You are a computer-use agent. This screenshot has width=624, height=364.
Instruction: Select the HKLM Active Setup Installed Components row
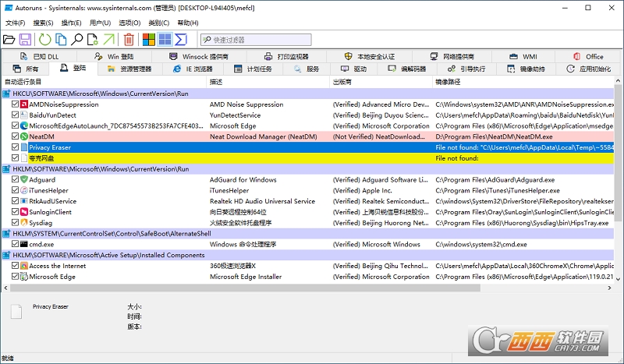pos(307,255)
